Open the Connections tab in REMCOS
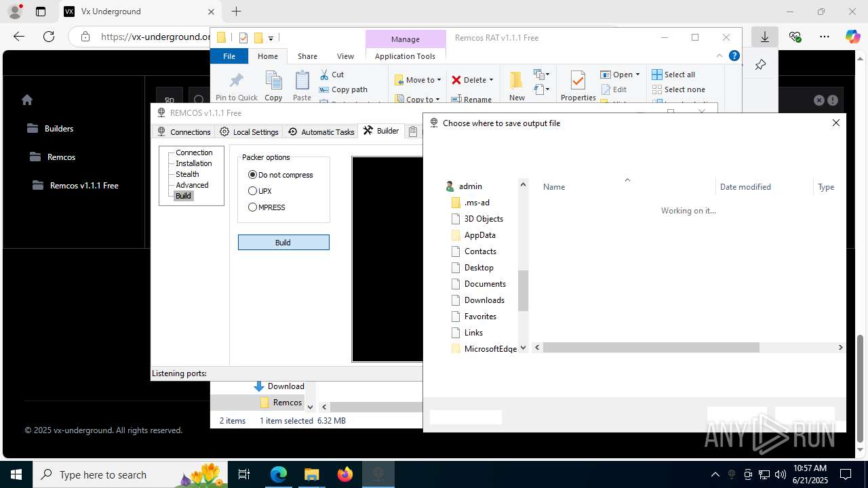868x488 pixels. (183, 131)
